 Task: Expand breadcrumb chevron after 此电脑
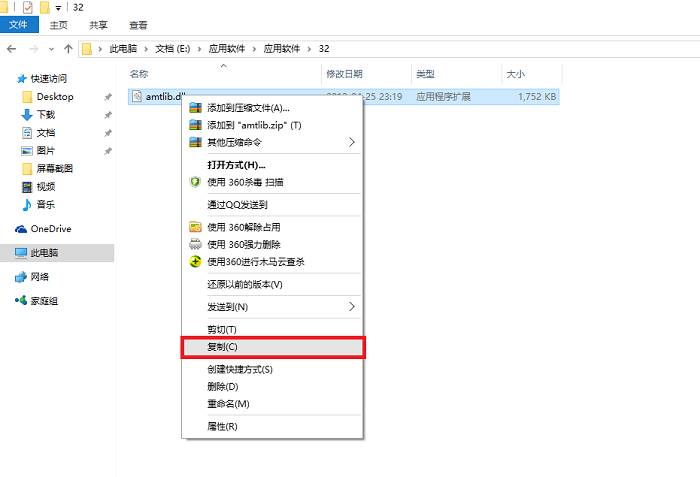pyautogui.click(x=146, y=49)
